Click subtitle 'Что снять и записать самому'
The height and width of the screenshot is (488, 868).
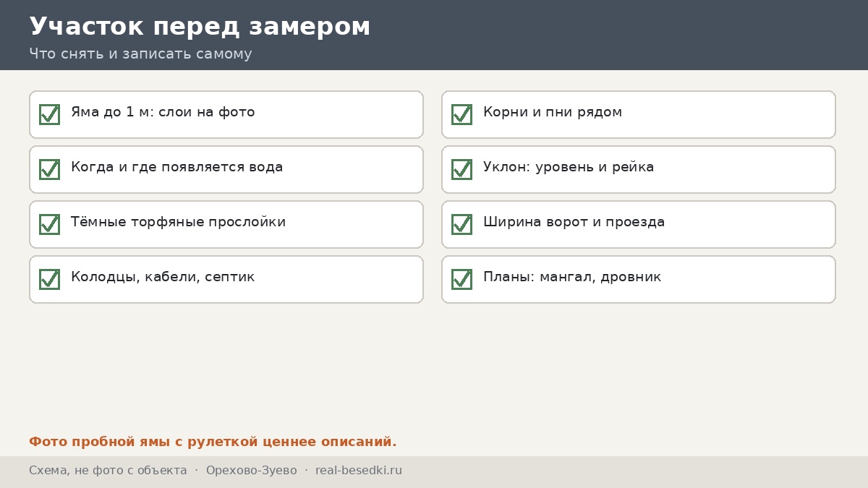[x=140, y=54]
